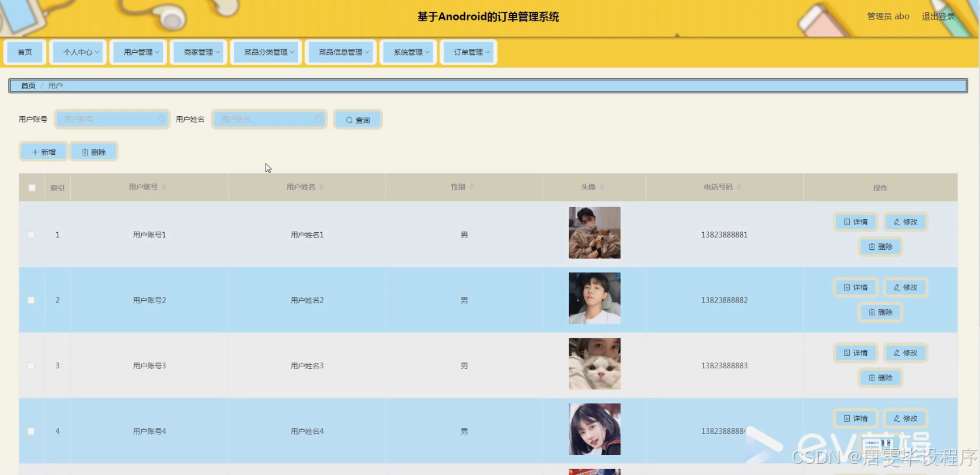Expand the 菜品分类管理 menu
980x475 pixels.
pos(266,52)
